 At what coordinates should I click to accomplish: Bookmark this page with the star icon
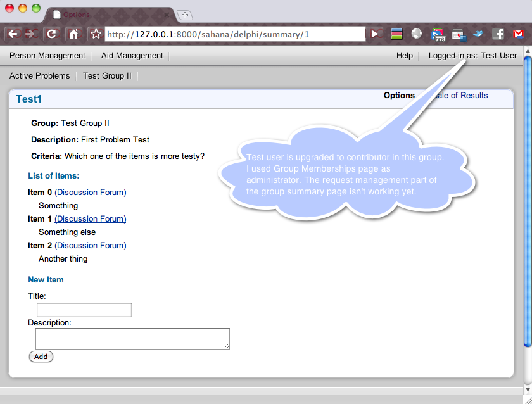click(x=96, y=34)
